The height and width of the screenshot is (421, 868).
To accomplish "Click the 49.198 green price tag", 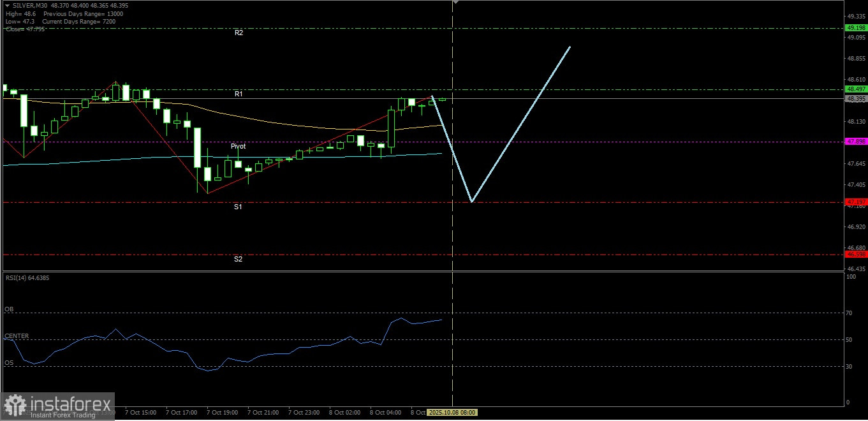I will [x=855, y=28].
